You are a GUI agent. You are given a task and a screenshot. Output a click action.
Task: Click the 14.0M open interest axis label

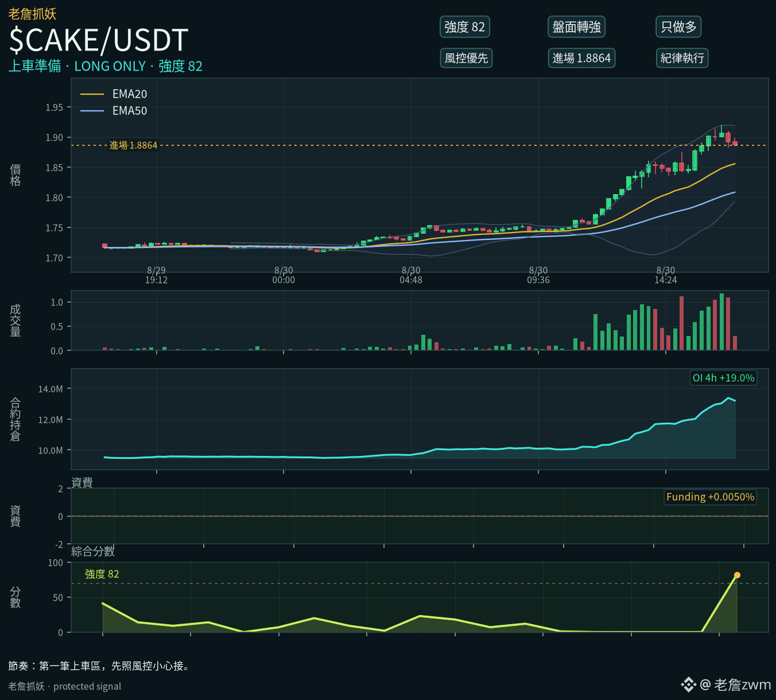(x=51, y=389)
